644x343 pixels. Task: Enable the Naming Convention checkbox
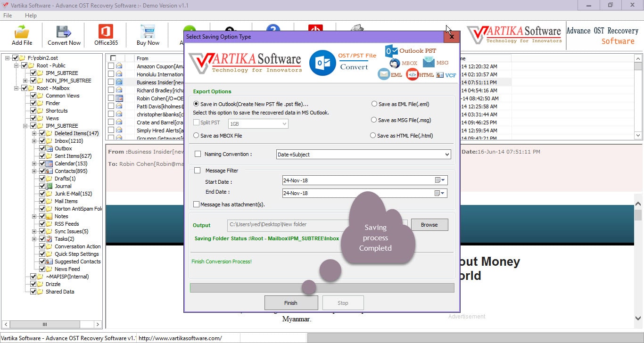click(x=198, y=154)
